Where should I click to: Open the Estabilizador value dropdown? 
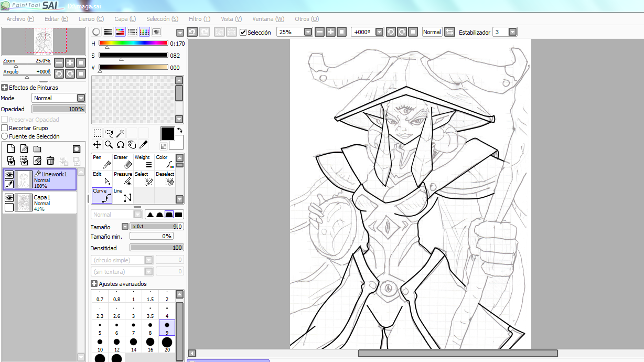(512, 32)
